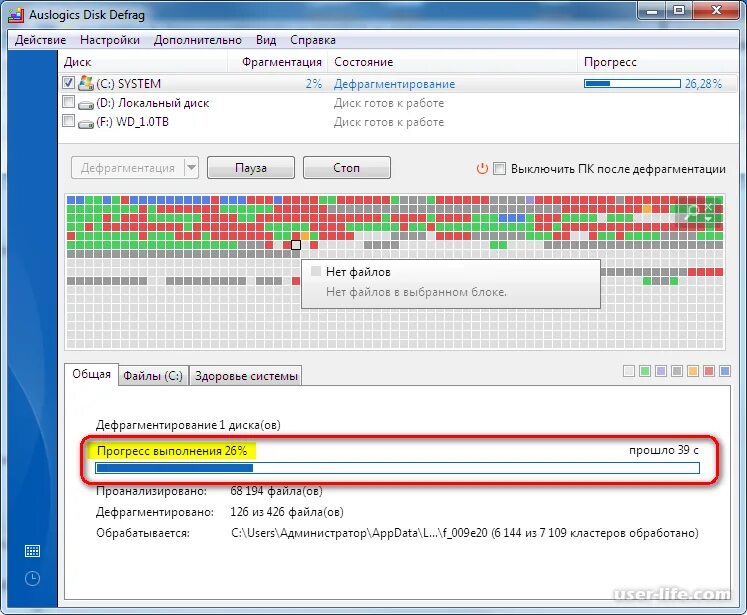Click the Стоп button
This screenshot has height=615, width=747.
point(346,168)
